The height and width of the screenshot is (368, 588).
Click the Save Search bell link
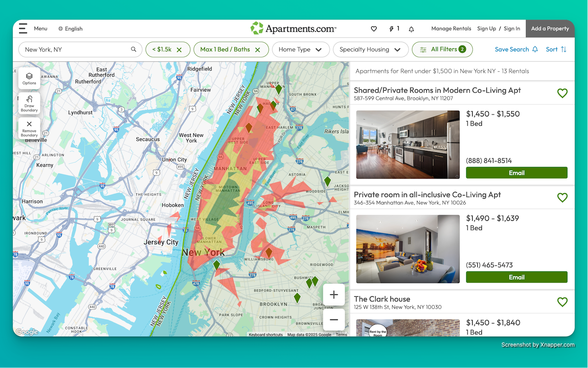516,49
